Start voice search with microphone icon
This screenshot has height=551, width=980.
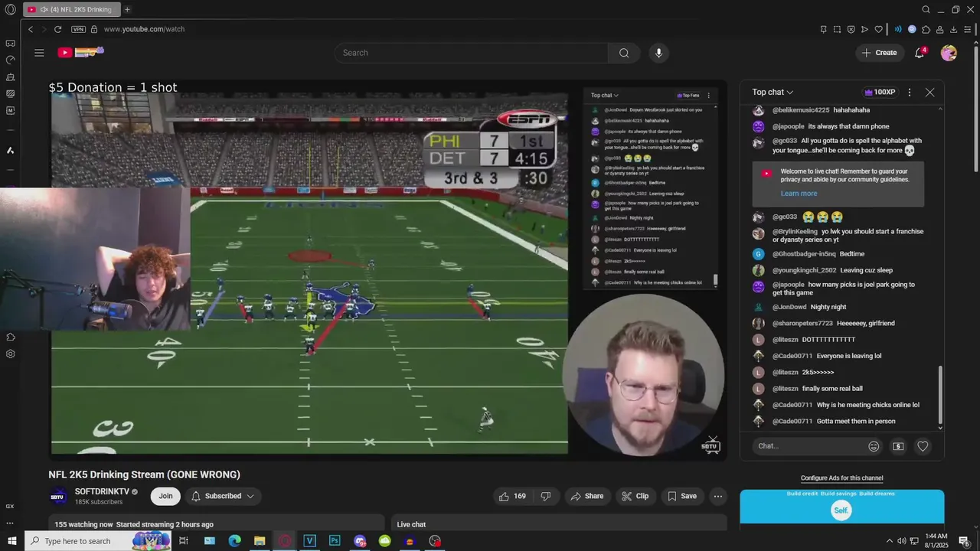(x=658, y=53)
